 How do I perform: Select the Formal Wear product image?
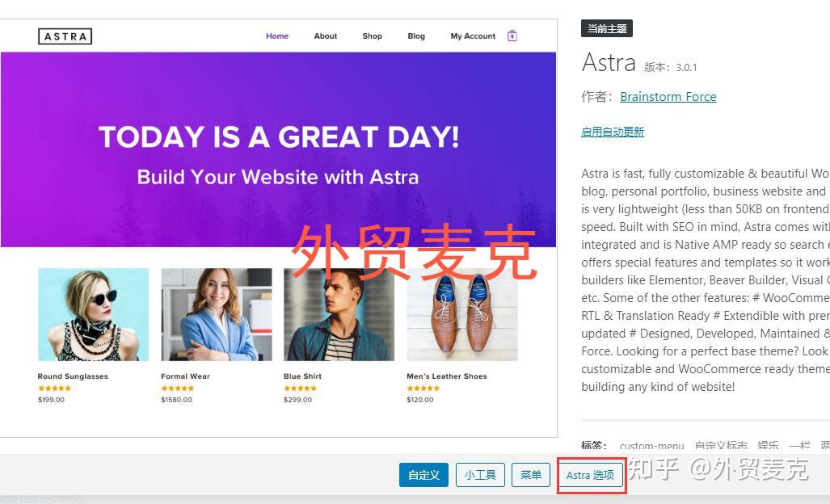(217, 315)
